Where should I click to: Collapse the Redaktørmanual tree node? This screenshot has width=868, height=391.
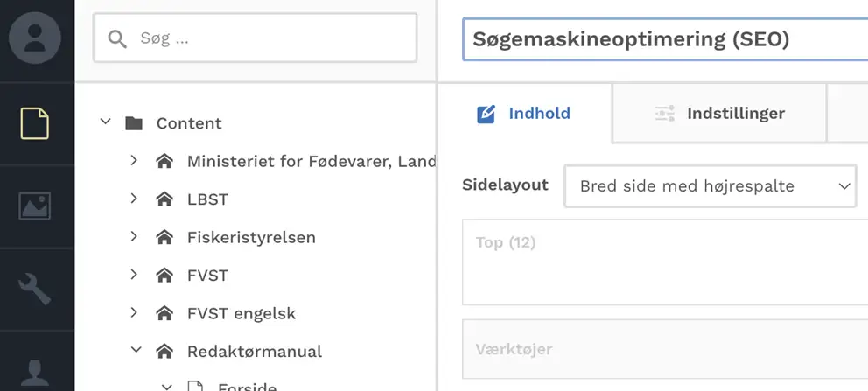coord(136,351)
